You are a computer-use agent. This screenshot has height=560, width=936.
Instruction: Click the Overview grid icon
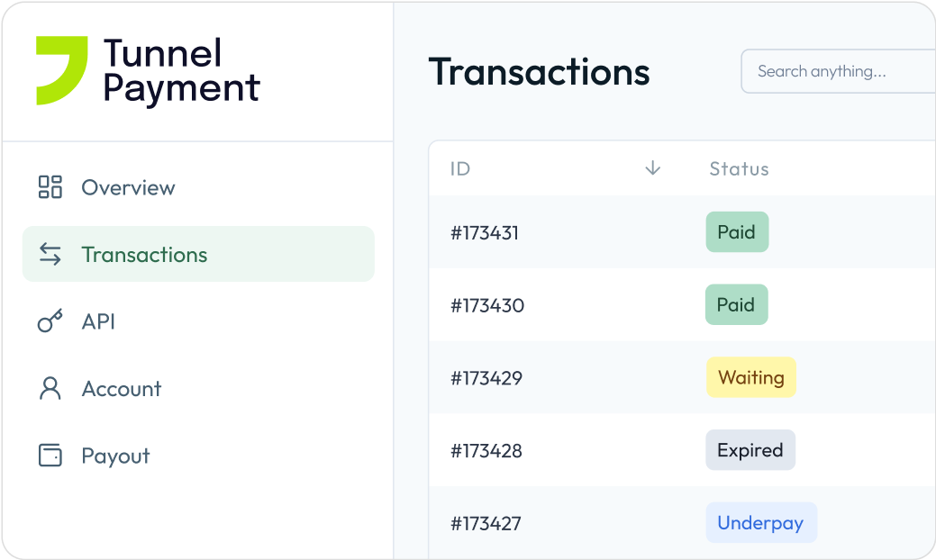[50, 187]
